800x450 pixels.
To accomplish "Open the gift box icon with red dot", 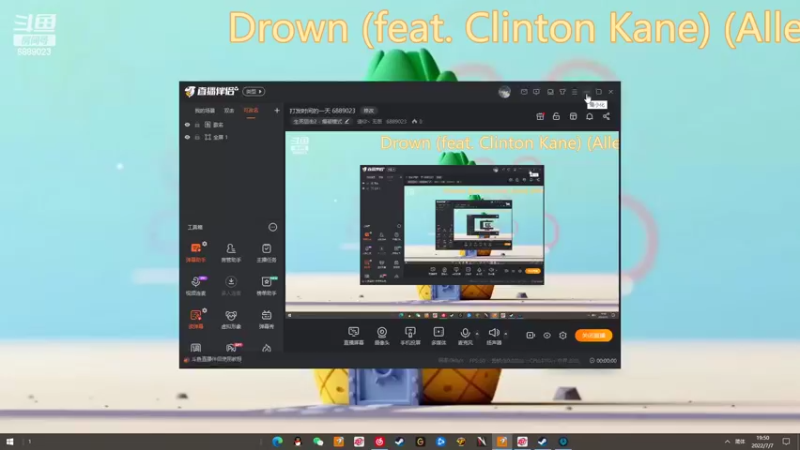I will point(540,116).
